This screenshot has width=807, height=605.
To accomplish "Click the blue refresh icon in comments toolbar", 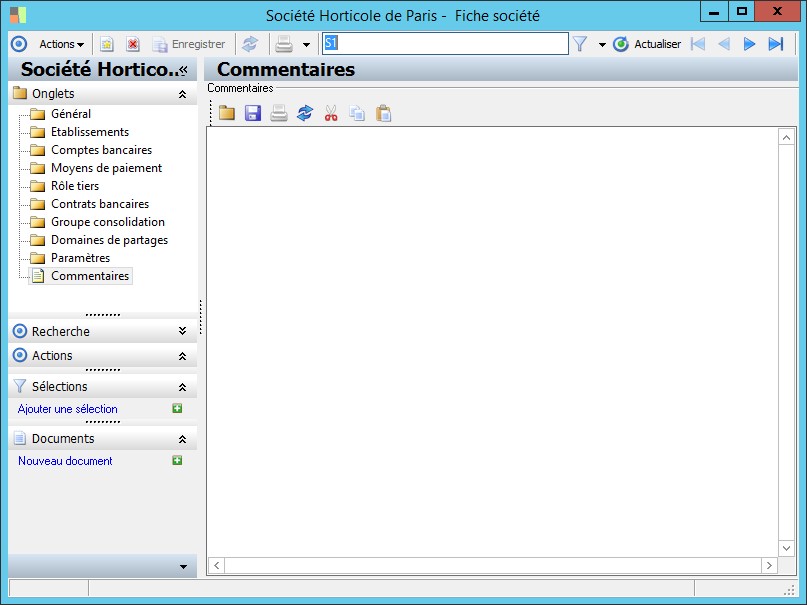I will 305,113.
